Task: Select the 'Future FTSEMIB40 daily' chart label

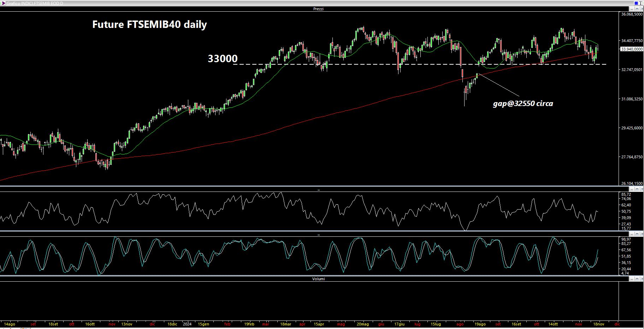Action: (149, 24)
